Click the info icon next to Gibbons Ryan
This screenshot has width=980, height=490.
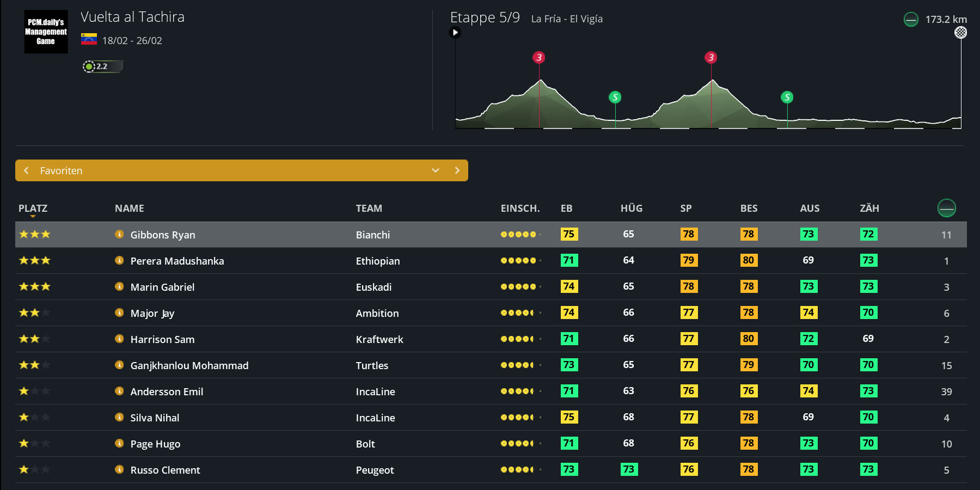pyautogui.click(x=119, y=234)
